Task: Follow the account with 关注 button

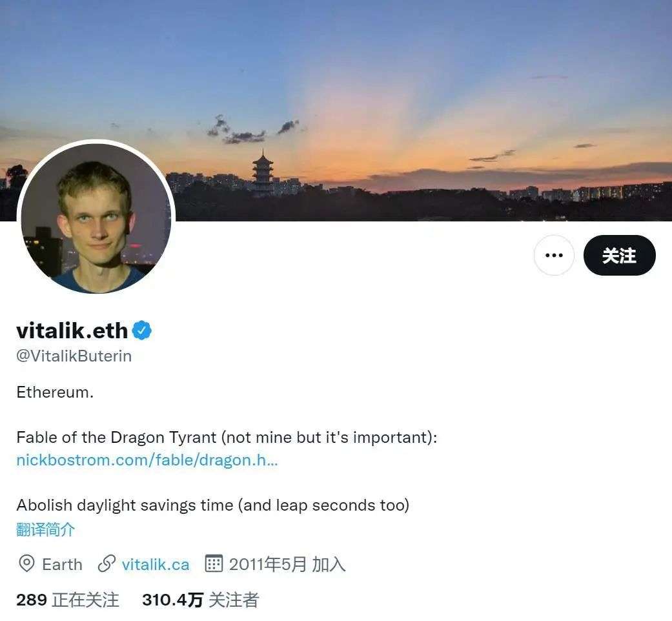Action: pos(619,256)
